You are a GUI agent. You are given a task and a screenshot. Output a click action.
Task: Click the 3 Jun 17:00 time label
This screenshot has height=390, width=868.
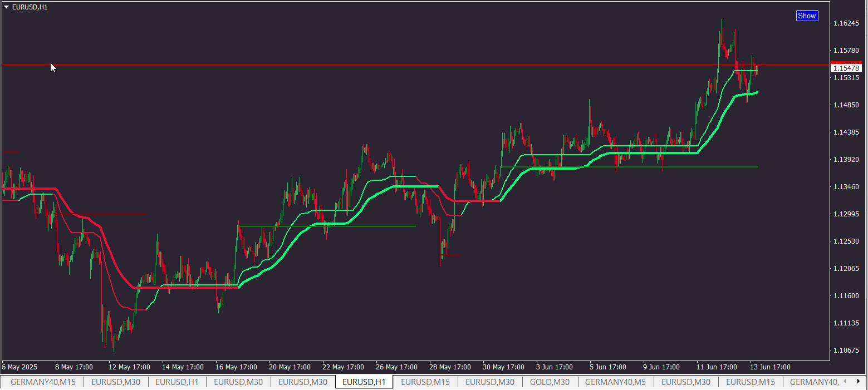pyautogui.click(x=555, y=367)
